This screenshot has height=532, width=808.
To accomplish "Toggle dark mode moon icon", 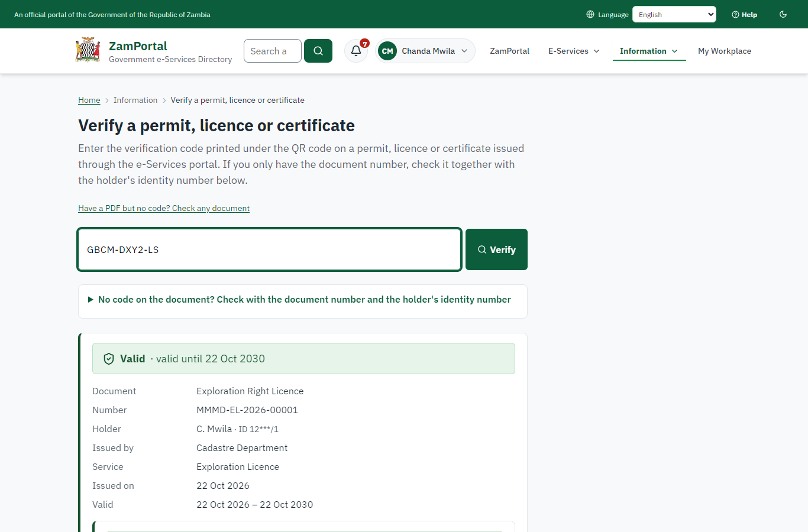I will pyautogui.click(x=783, y=14).
